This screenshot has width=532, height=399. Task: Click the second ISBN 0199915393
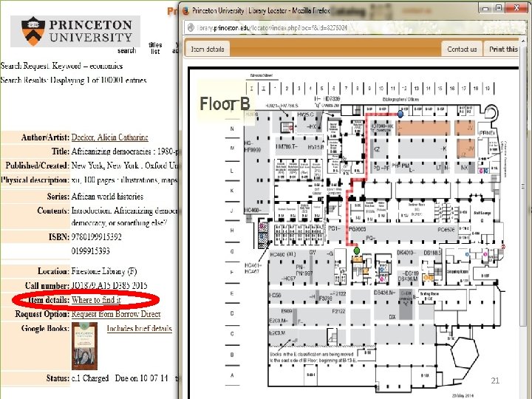click(x=91, y=251)
